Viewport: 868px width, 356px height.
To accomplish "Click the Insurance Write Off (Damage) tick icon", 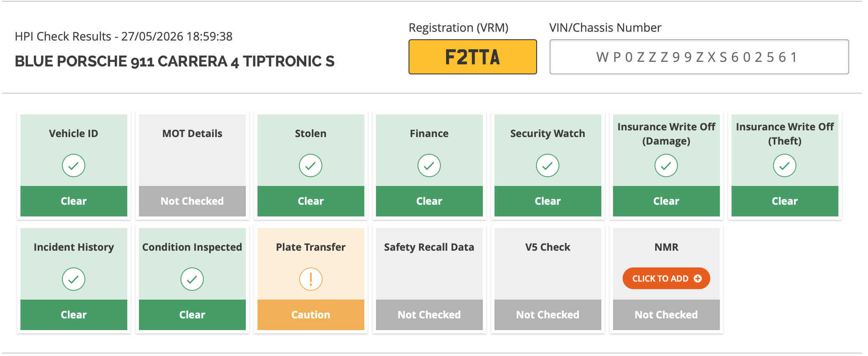I will click(x=666, y=165).
